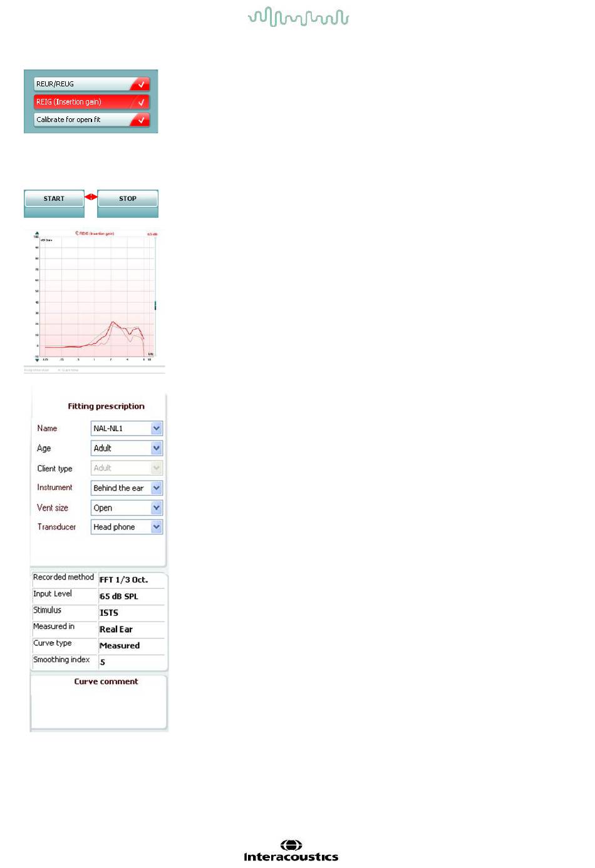The width and height of the screenshot is (595, 868).
Task: Open the Vent size dropdown showing Open
Action: (x=127, y=508)
